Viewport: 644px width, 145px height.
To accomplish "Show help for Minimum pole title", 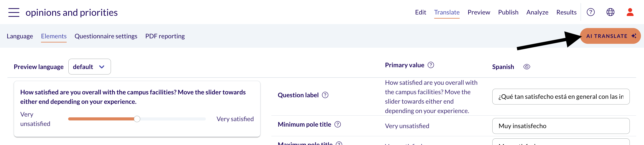I will pos(338,124).
